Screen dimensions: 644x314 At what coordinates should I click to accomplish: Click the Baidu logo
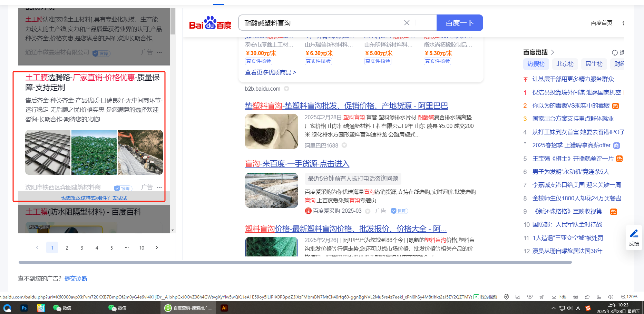point(210,23)
